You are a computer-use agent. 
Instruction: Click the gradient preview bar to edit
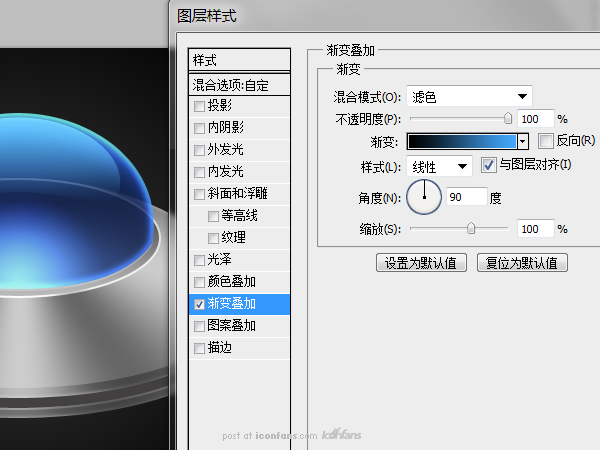(462, 142)
